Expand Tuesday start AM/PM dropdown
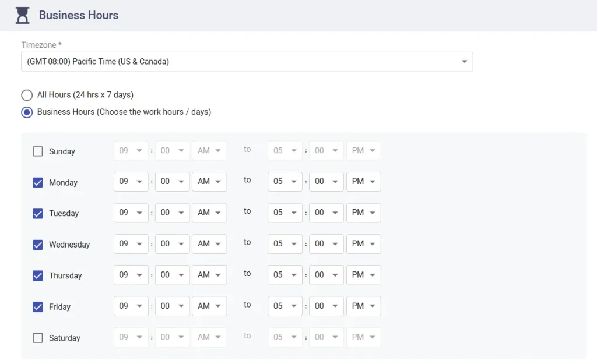 [x=209, y=213]
